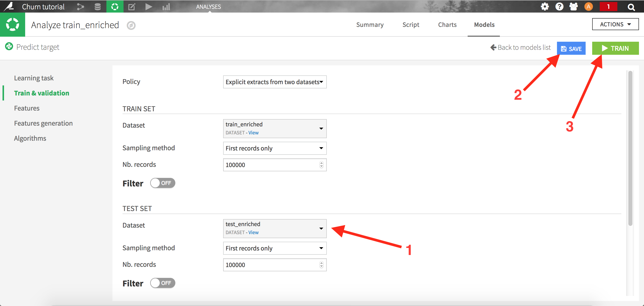Open the train set Sampling method dropdown

pos(274,148)
